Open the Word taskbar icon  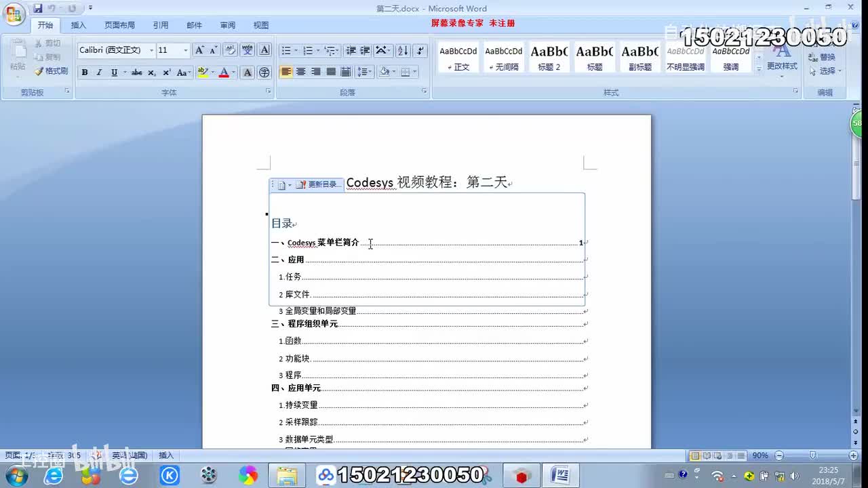[560, 476]
